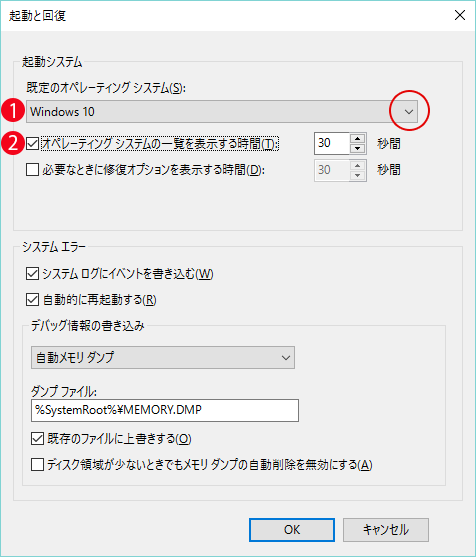Click the disabled repair options seconds field
Viewport: 476px width, 557px height.
[x=332, y=170]
